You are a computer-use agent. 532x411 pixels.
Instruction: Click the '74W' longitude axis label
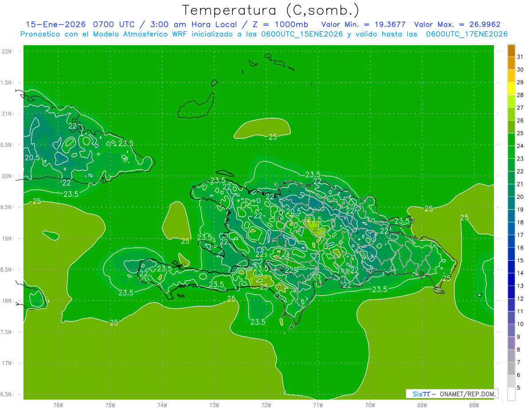pos(162,405)
